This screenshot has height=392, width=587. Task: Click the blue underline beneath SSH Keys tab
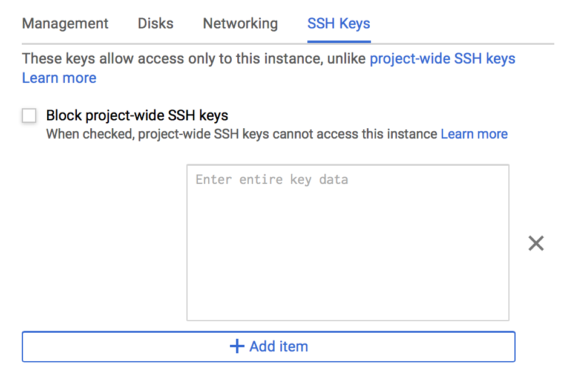pyautogui.click(x=339, y=42)
